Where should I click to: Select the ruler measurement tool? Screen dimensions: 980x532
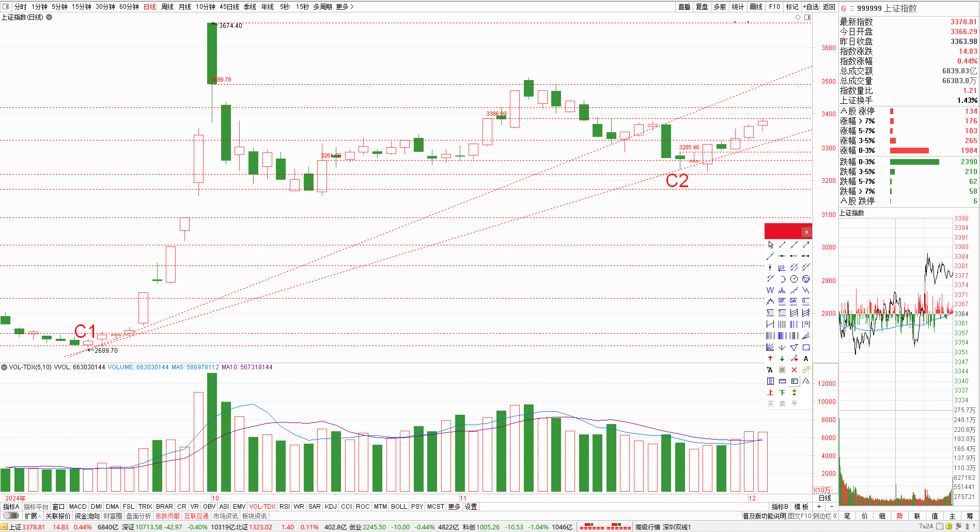pyautogui.click(x=782, y=381)
